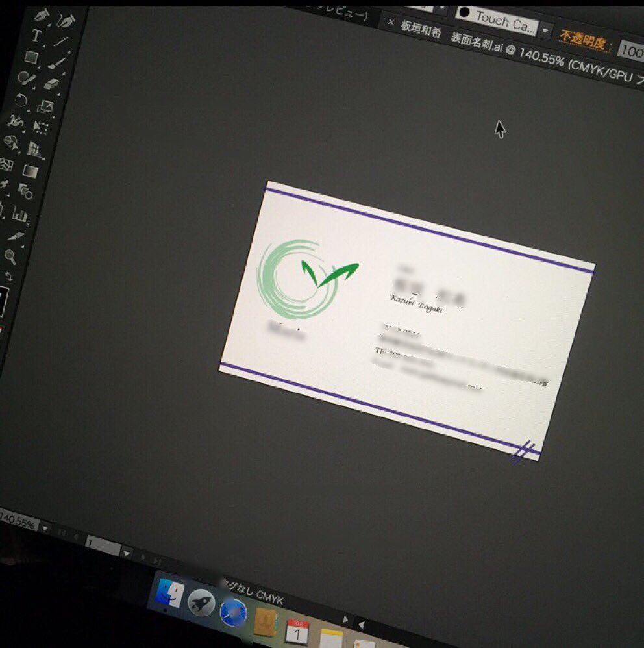Select the Perspective Grid tool
The image size is (644, 648).
pos(36,149)
